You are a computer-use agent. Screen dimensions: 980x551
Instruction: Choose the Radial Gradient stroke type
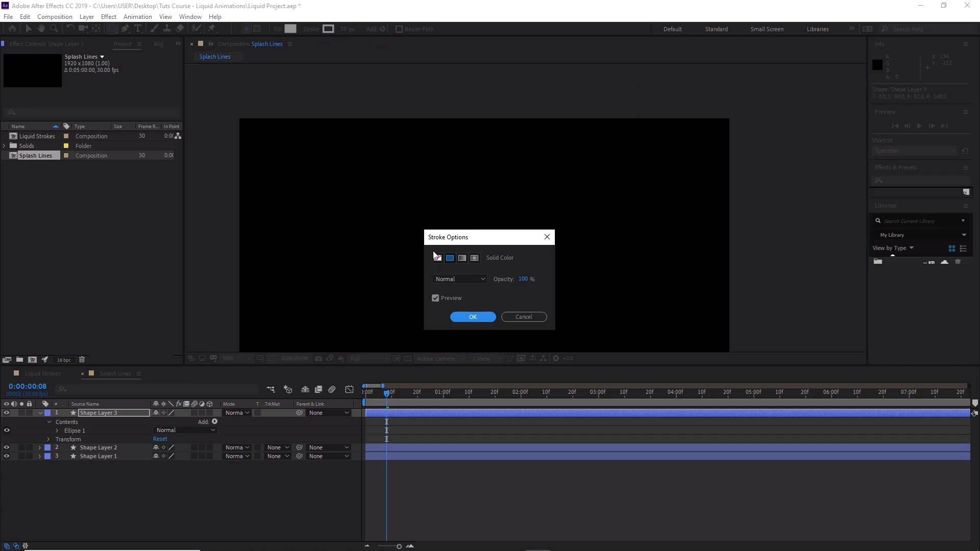click(x=474, y=258)
